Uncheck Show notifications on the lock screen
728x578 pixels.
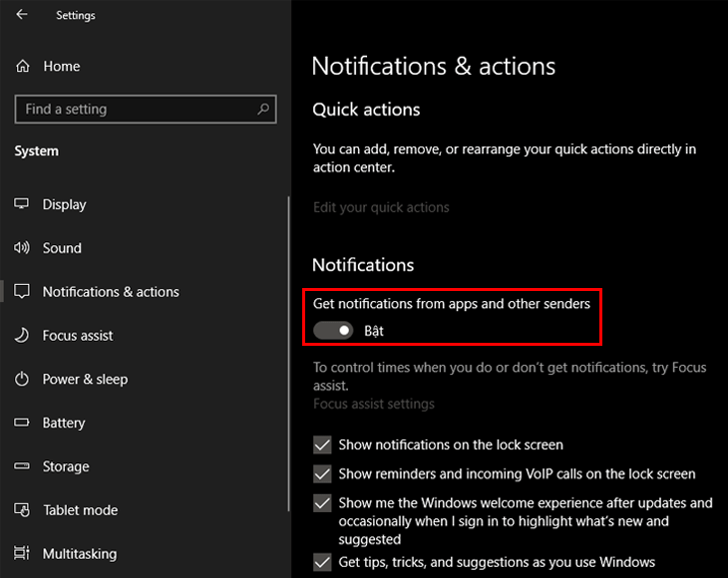322,445
